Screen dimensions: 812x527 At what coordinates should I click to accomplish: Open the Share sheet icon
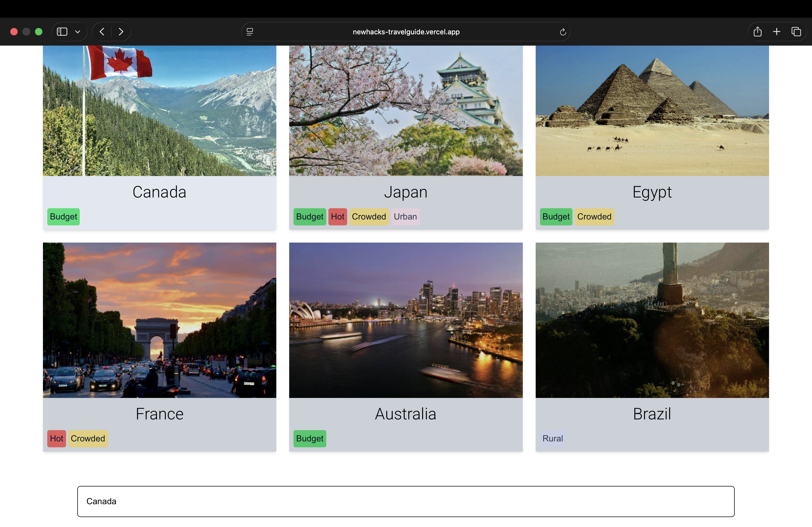point(757,32)
